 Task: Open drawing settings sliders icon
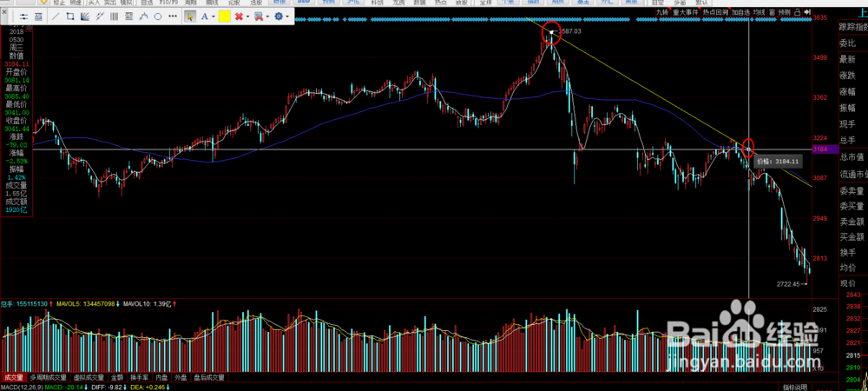click(23, 17)
